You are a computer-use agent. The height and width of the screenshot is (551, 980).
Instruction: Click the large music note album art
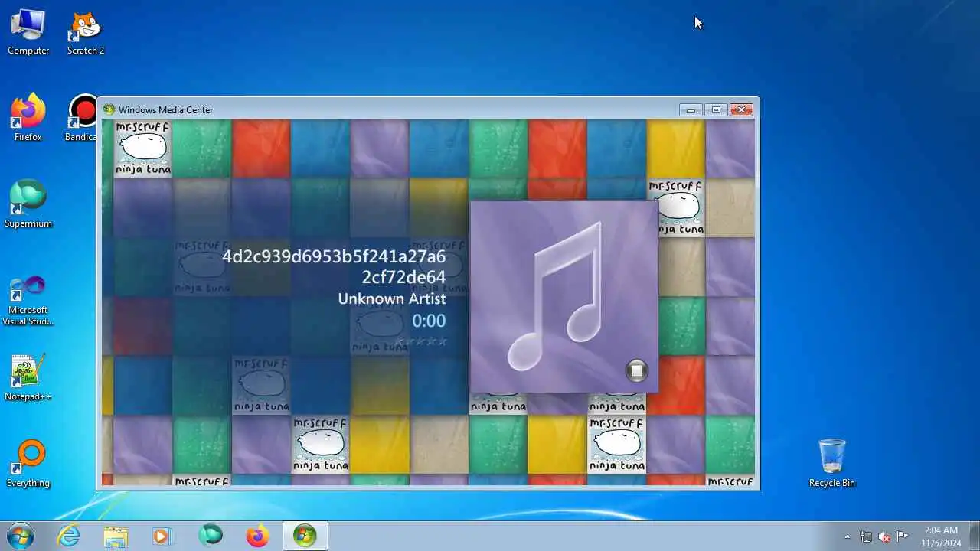tap(564, 296)
